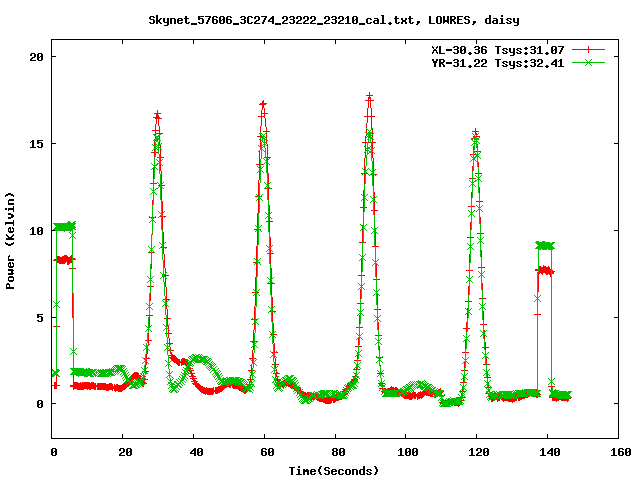This screenshot has height=480, width=640.
Task: Click the red XL legend line sample
Action: (588, 50)
